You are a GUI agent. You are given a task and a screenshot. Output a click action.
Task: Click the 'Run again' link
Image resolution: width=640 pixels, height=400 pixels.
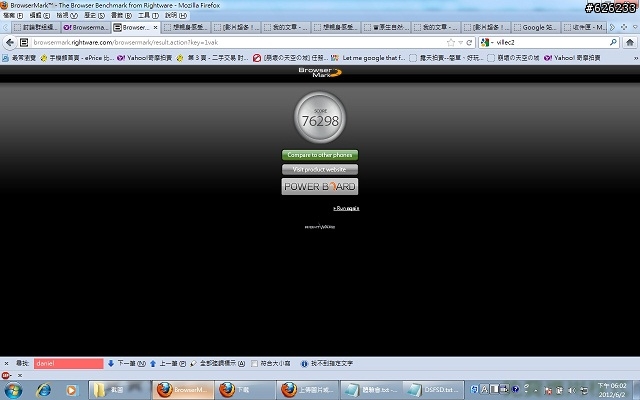click(x=346, y=208)
